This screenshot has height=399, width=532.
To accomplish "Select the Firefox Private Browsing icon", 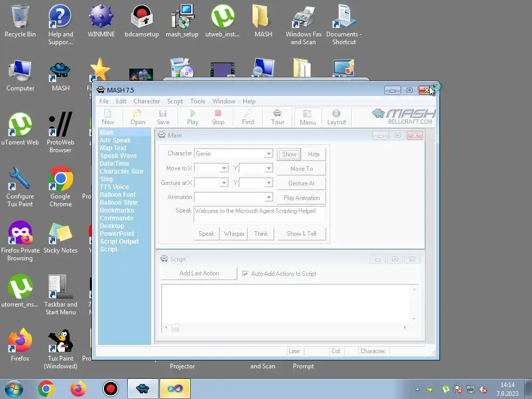I will pyautogui.click(x=20, y=241).
